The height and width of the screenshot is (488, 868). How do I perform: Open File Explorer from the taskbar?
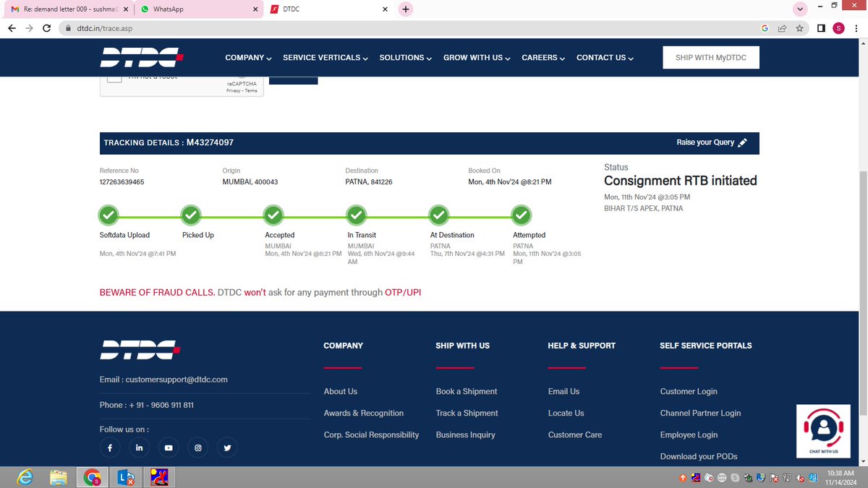tap(59, 477)
